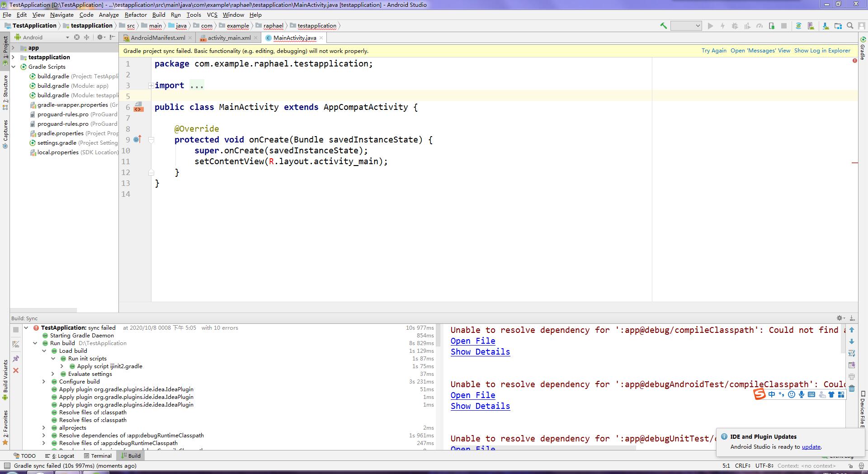Click the toggle view icon in Build panel
The image size is (868, 474).
pyautogui.click(x=16, y=345)
